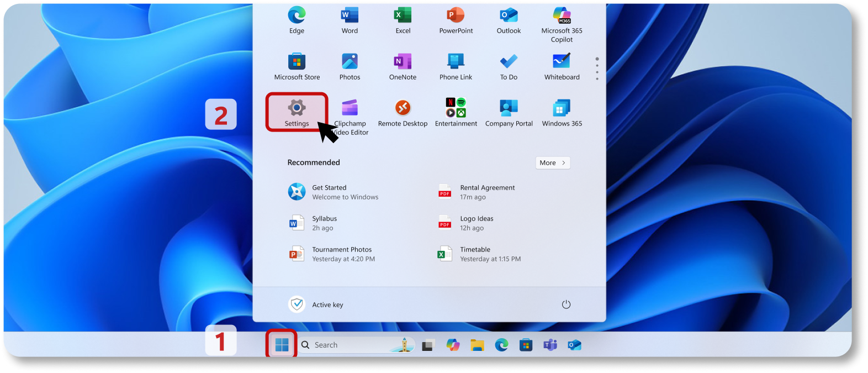Launch Microsoft Store from pinned apps
Viewport: 868px width, 373px height.
tap(297, 66)
